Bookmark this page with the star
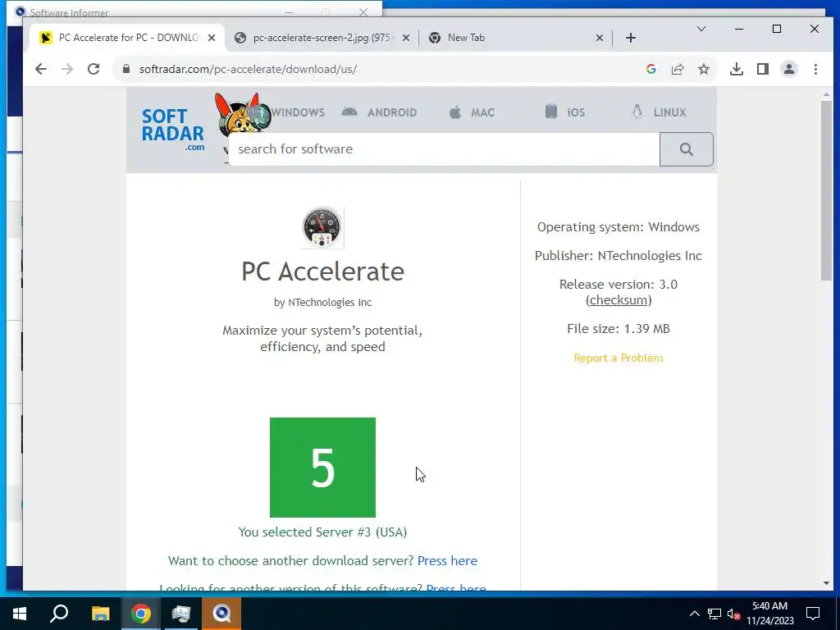 [703, 69]
